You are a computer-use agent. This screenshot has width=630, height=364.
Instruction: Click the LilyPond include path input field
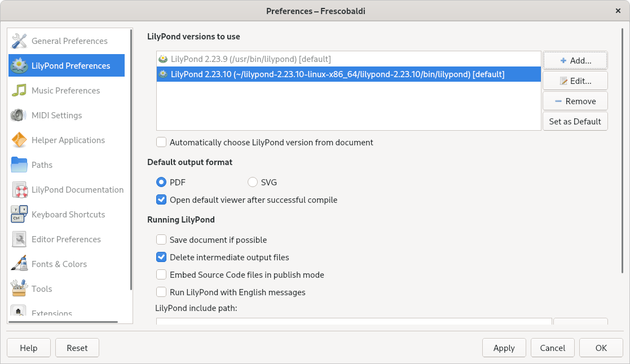click(x=354, y=322)
